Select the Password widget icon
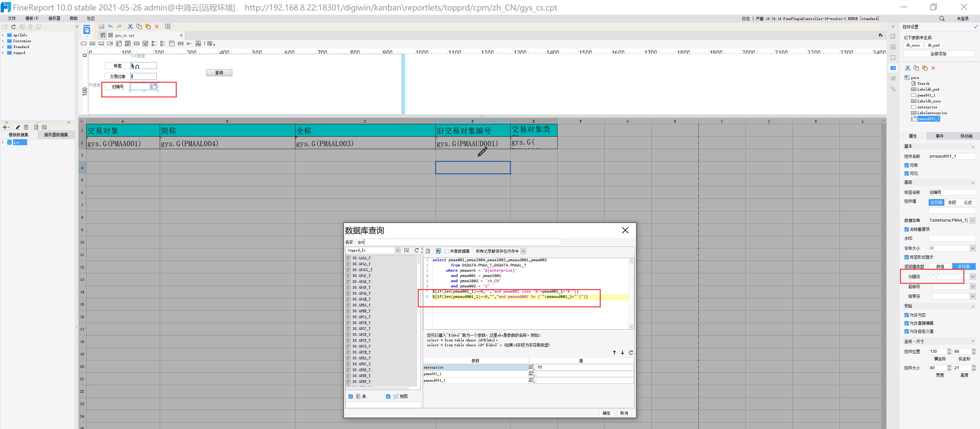 coord(181,44)
